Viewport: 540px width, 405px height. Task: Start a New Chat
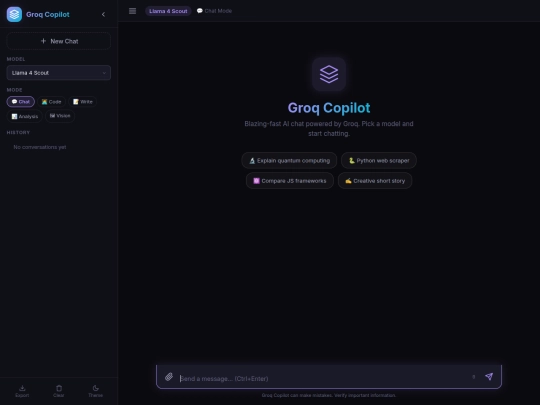point(59,41)
